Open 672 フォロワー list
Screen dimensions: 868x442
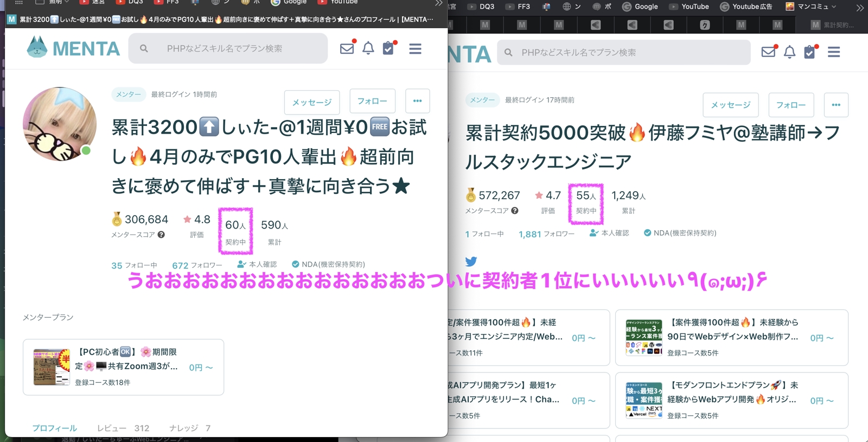point(197,265)
